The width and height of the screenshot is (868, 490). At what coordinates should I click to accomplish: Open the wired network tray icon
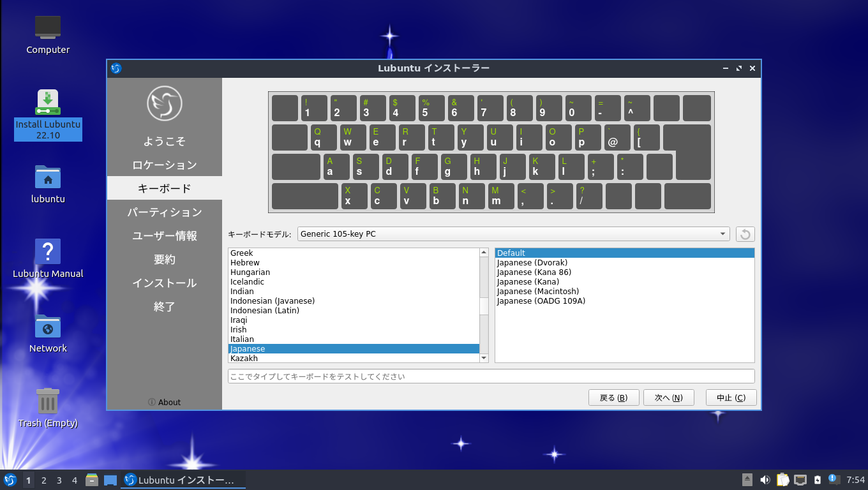800,480
